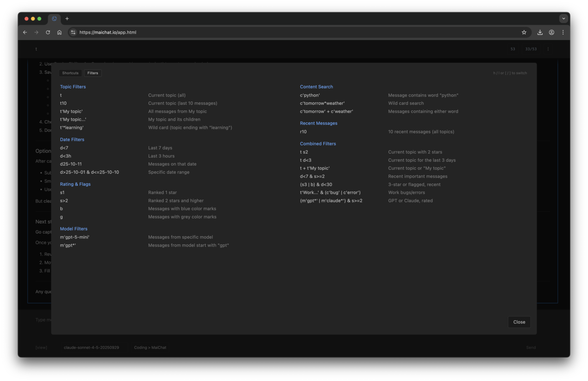This screenshot has width=588, height=381.
Task: Click the Coding > MaiChat topic label
Action: click(x=150, y=348)
